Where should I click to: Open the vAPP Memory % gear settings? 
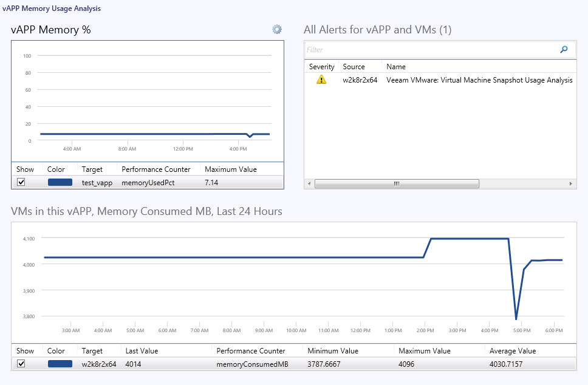pyautogui.click(x=277, y=29)
